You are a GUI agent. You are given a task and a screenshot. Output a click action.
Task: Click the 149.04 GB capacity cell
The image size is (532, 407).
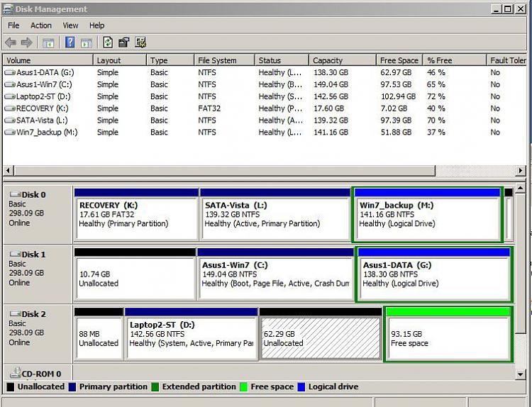click(x=331, y=84)
